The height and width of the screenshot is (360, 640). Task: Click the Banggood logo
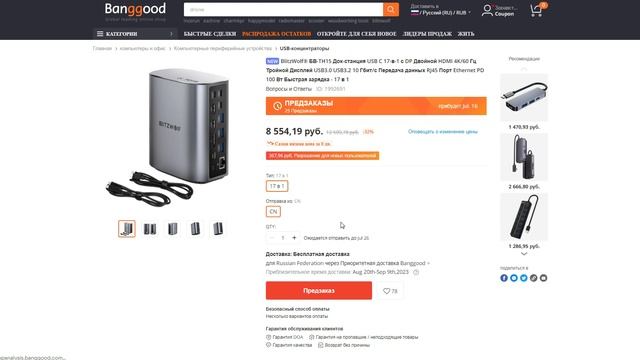[x=135, y=9]
